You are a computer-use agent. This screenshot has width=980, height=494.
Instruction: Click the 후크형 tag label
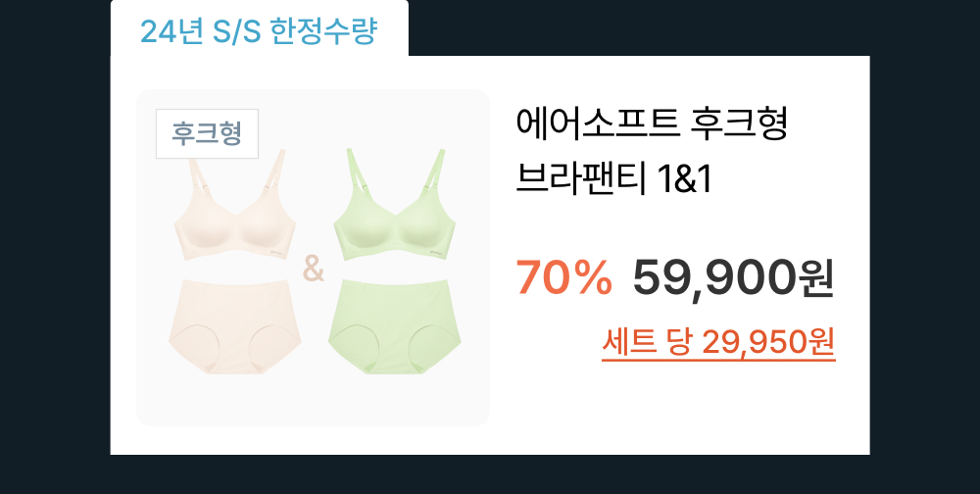[207, 134]
